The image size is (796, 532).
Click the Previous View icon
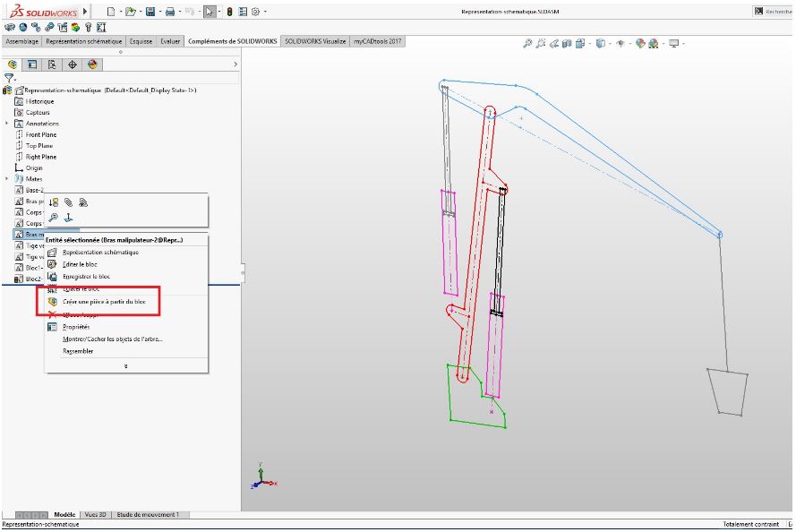coord(554,44)
